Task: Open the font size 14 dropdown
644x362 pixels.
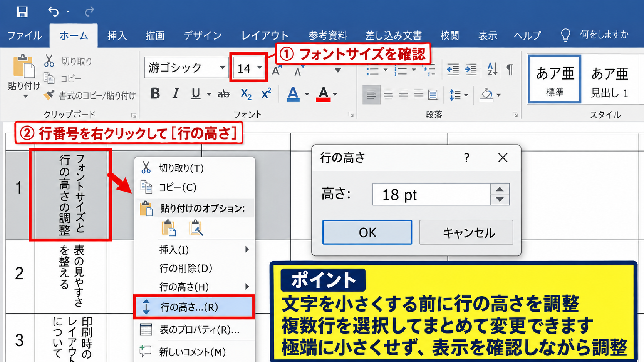Action: coord(260,68)
